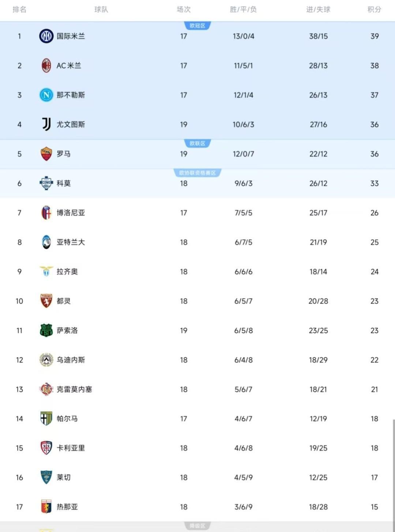Viewport: 395px width, 532px height.
Task: Click the 欧冠区 zone label
Action: [x=197, y=26]
